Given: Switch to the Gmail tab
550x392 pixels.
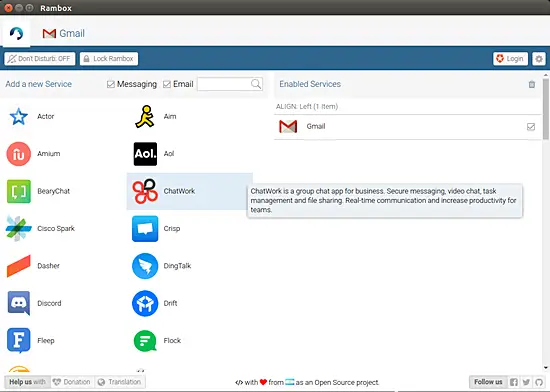Looking at the screenshot, I should (x=63, y=33).
